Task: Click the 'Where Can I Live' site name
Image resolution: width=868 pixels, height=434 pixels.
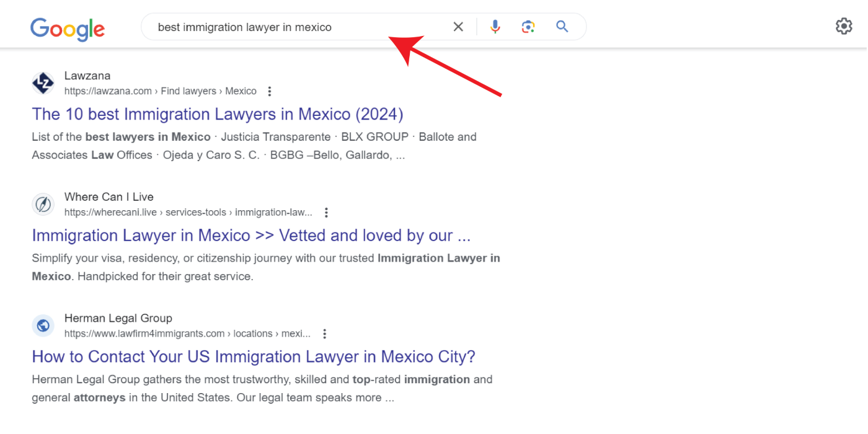Action: coord(109,197)
